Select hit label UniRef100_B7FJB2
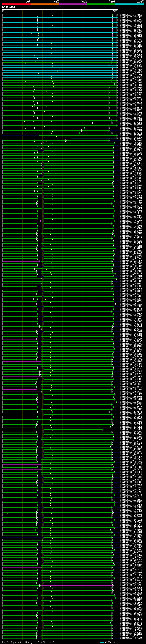Screen dimensions: 146x644 [x=131, y=123]
